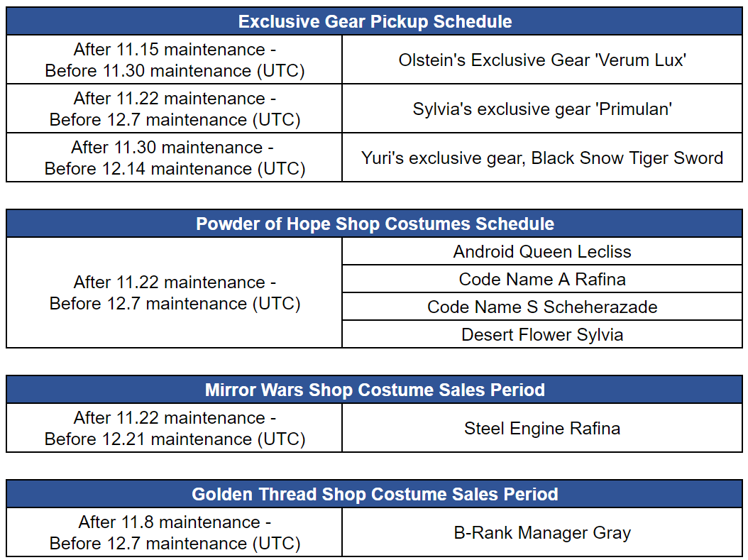748x560 pixels.
Task: Select Olstein's Exclusive Gear 'Verum Lux' cell
Action: [x=542, y=60]
